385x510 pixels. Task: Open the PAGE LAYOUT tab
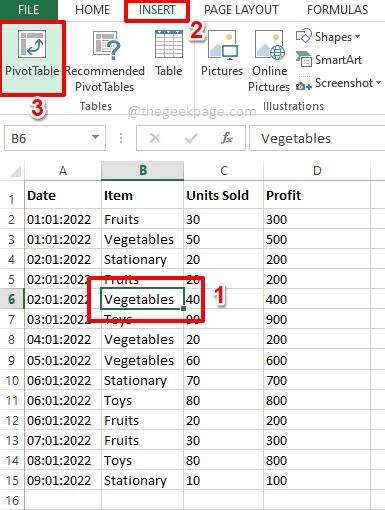pyautogui.click(x=241, y=10)
